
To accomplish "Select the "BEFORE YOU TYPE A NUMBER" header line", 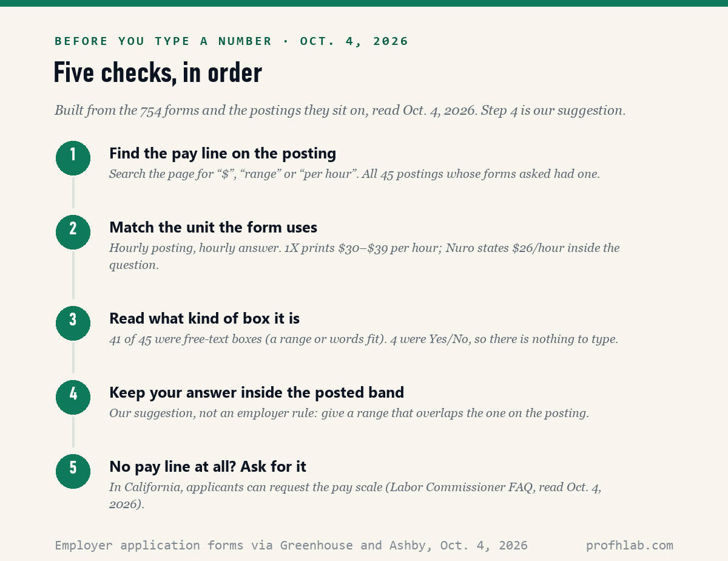I will tap(232, 41).
